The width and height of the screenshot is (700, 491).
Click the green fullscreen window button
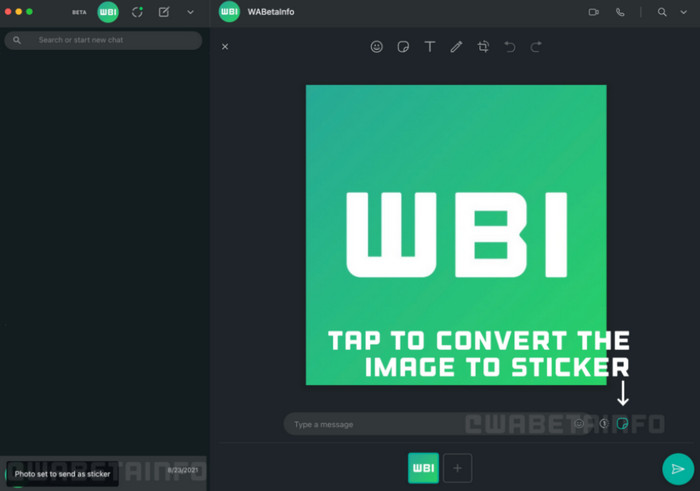pos(29,12)
